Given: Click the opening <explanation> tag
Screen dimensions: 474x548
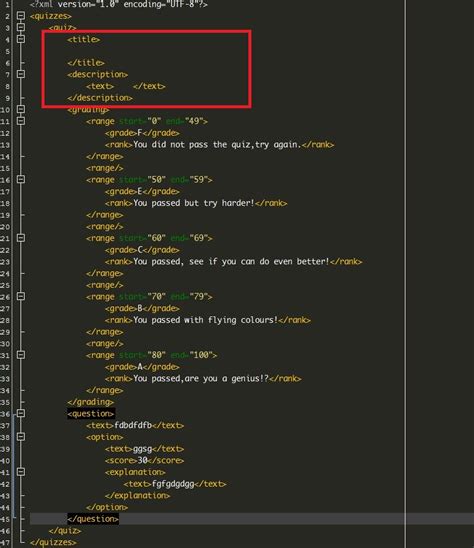Looking at the screenshot, I should tap(135, 472).
